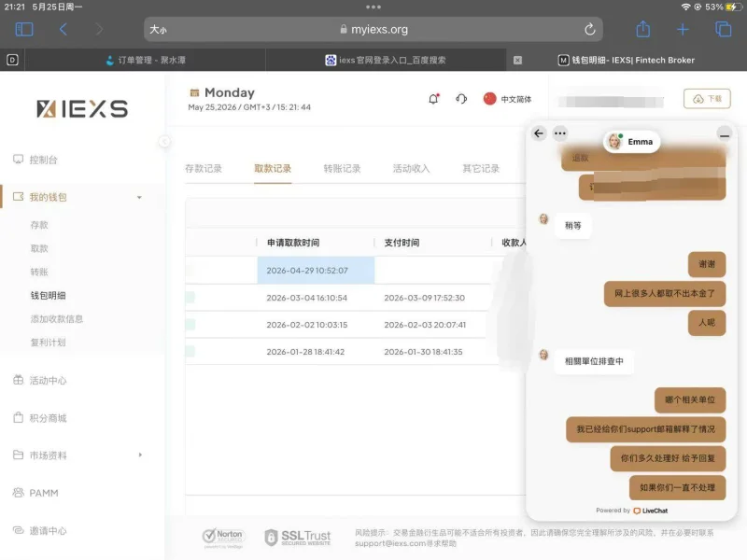The width and height of the screenshot is (747, 560).
Task: Click the IEXS logo
Action: click(x=82, y=108)
